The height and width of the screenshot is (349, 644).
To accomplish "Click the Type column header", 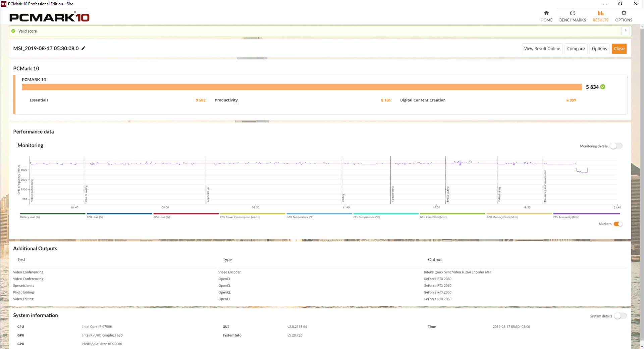I will [x=227, y=259].
